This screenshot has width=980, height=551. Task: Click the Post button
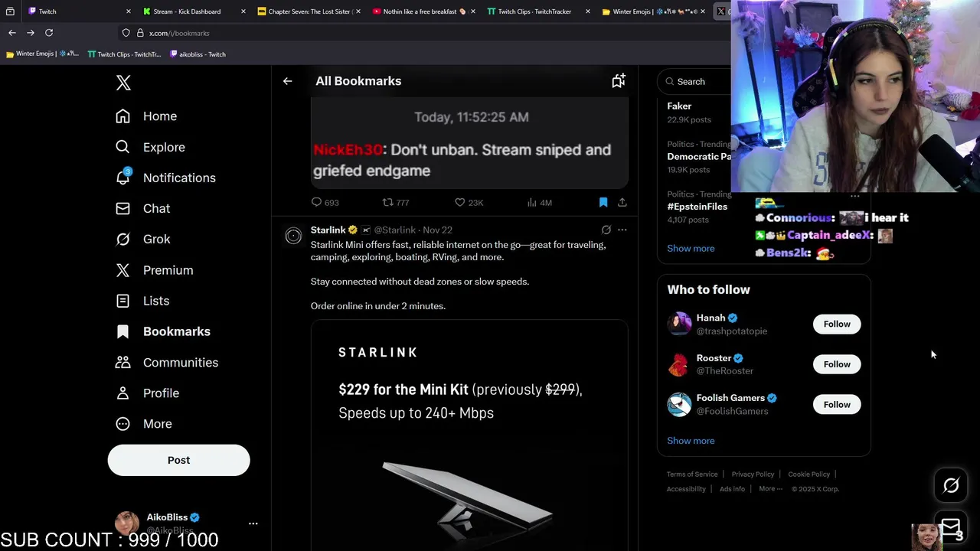coord(178,460)
